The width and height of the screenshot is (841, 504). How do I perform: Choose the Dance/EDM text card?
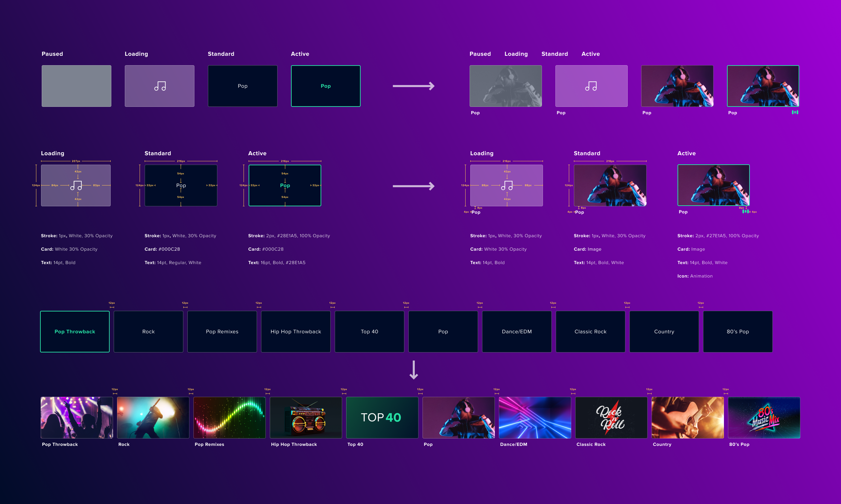pos(517,332)
